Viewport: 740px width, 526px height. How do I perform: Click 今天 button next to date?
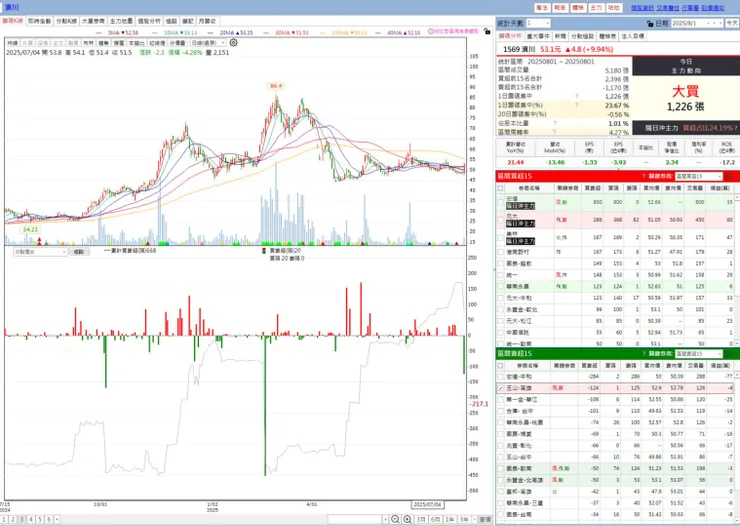click(x=732, y=23)
